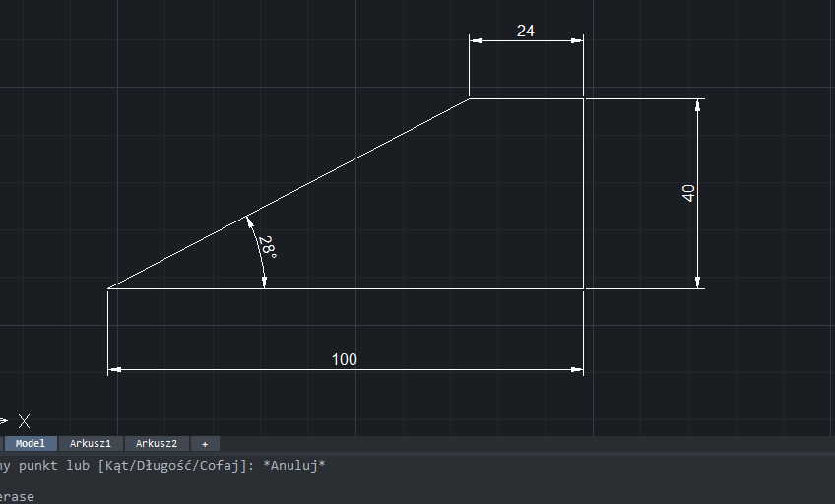Viewport: 835px width, 504px height.
Task: Add a new layout with plus button
Action: click(x=205, y=444)
